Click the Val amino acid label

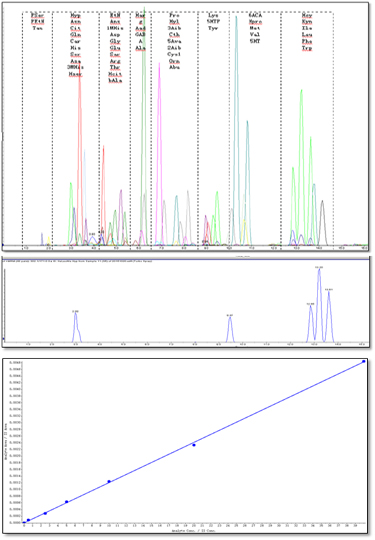pos(255,35)
